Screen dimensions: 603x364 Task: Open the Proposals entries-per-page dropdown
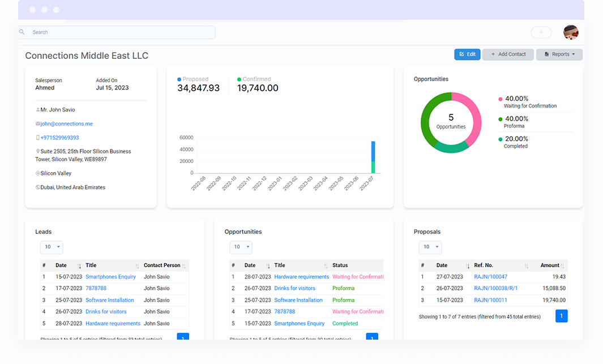[430, 247]
